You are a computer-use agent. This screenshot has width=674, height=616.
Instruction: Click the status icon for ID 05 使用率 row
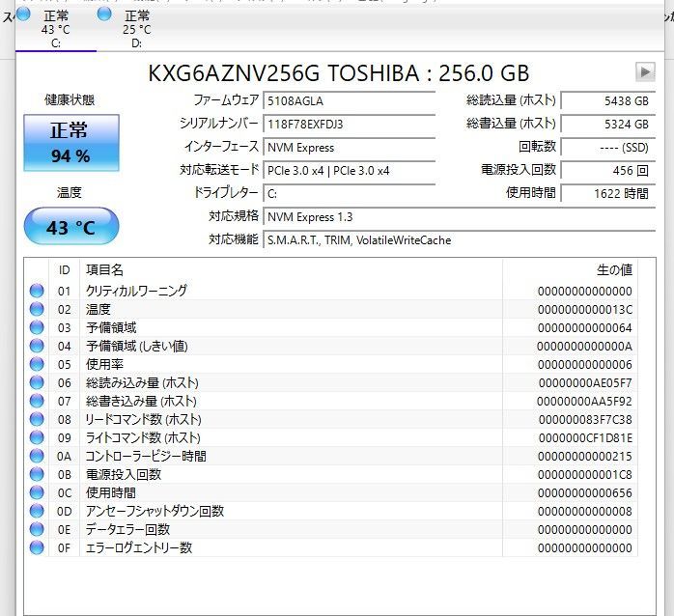pos(37,364)
